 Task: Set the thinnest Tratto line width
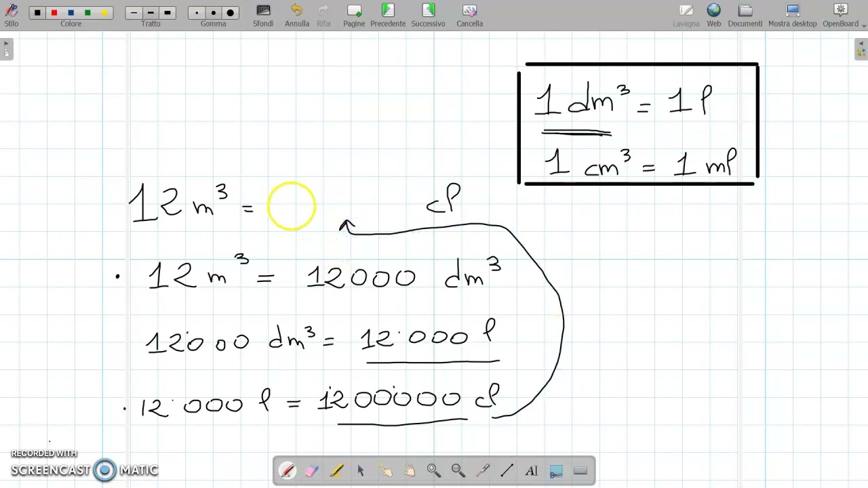coord(134,13)
